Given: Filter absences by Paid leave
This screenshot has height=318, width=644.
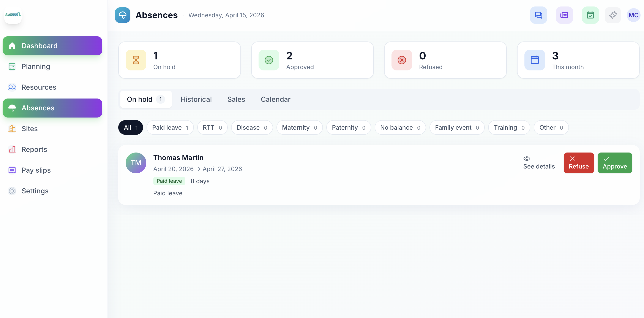Looking at the screenshot, I should tap(170, 127).
